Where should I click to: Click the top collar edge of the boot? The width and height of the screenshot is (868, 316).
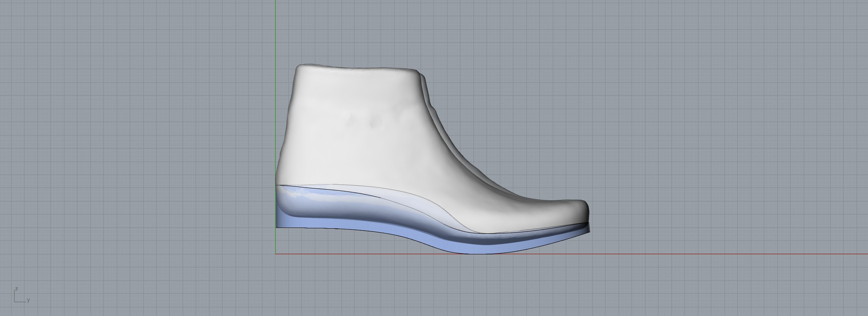tap(355, 68)
